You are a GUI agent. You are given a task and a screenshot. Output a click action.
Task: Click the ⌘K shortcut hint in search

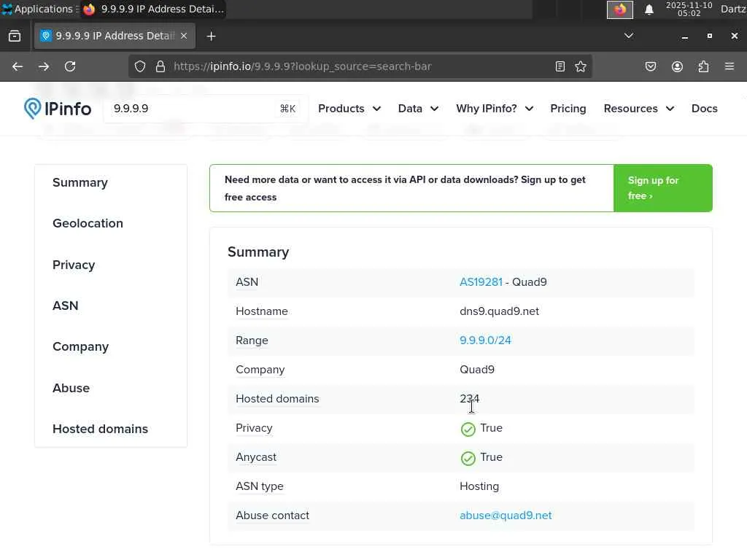click(287, 109)
